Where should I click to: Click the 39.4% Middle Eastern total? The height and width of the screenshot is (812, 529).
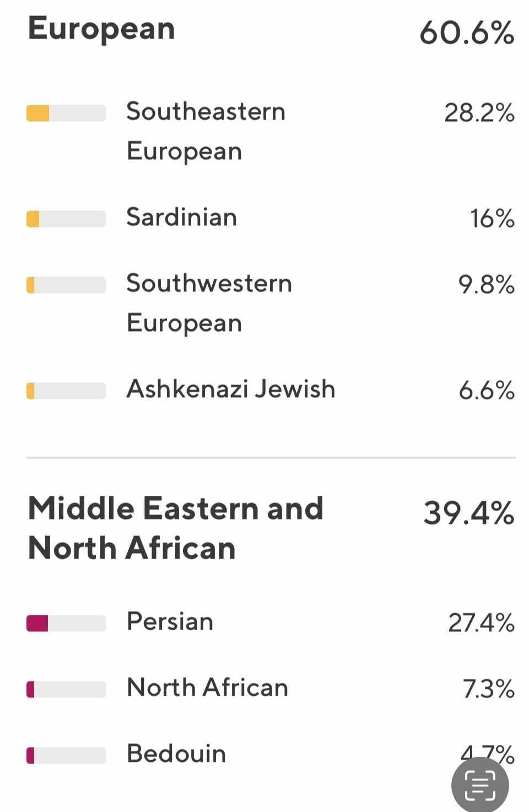tap(468, 513)
